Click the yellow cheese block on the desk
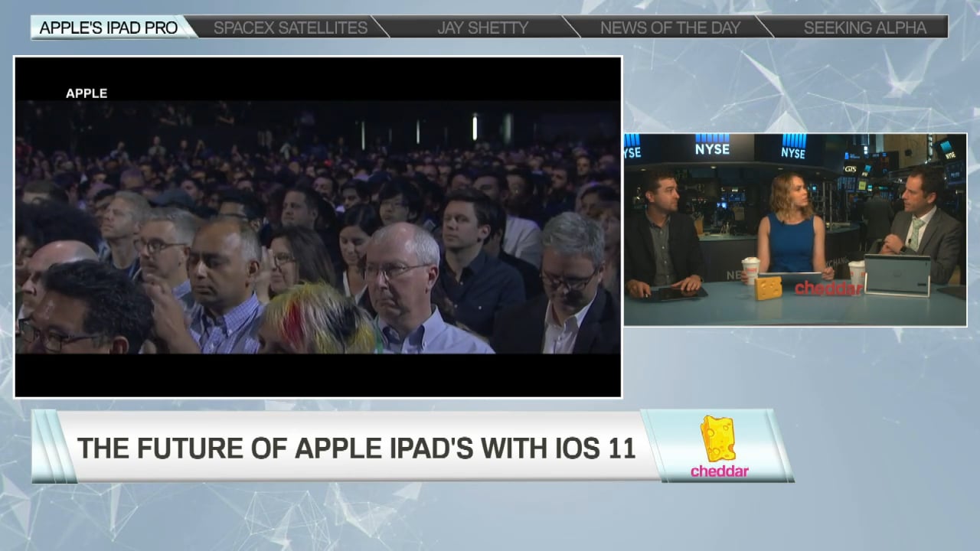 point(768,288)
